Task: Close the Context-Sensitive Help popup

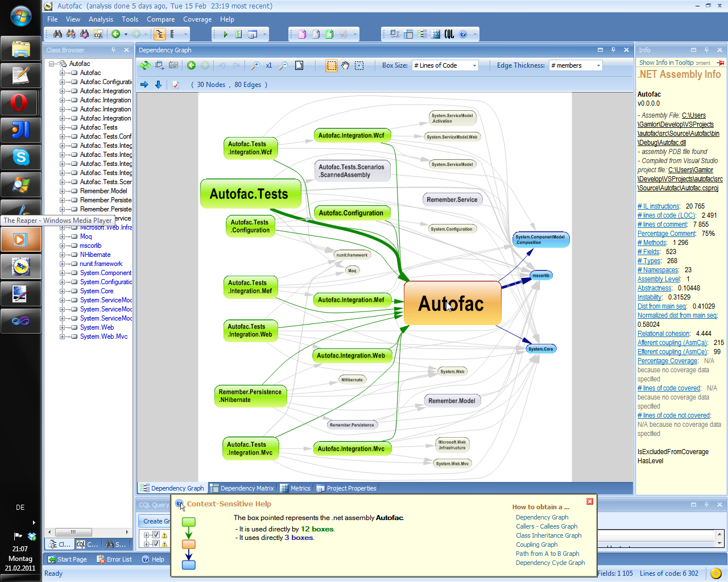Action: 590,501
